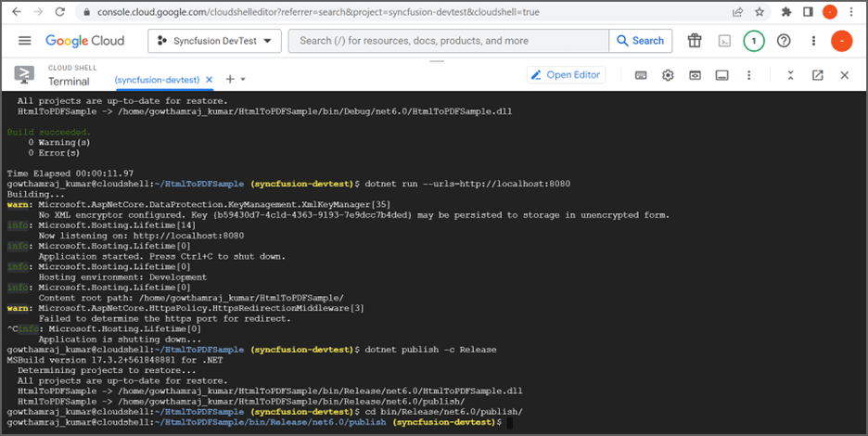Open notifications badge showing 1
Image resolution: width=868 pixels, height=436 pixels.
(x=753, y=41)
